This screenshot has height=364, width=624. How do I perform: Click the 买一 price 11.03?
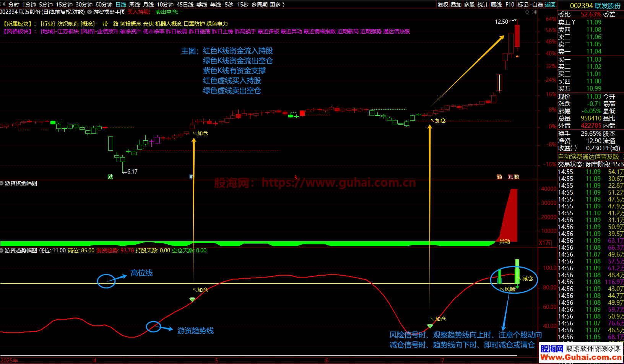[593, 59]
